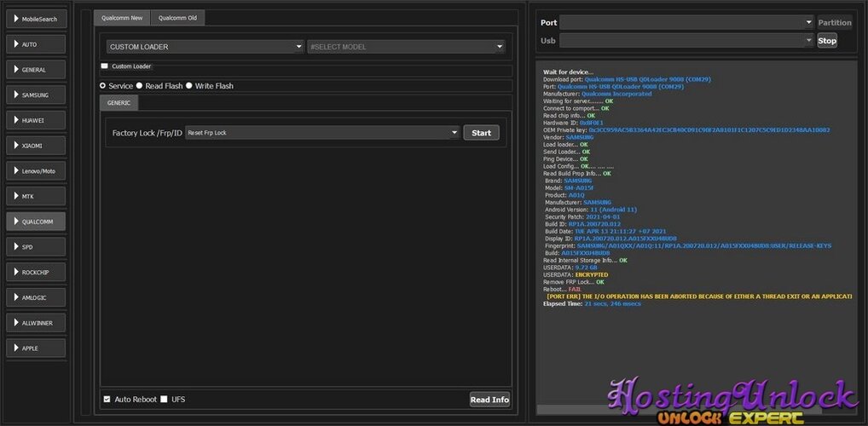Open the SPD sidebar section
Screen dimensions: 868x426
[36, 247]
